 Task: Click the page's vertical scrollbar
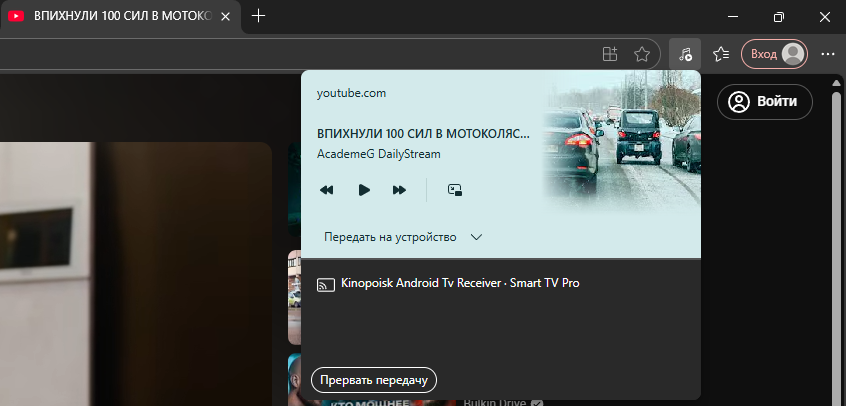coord(836,250)
